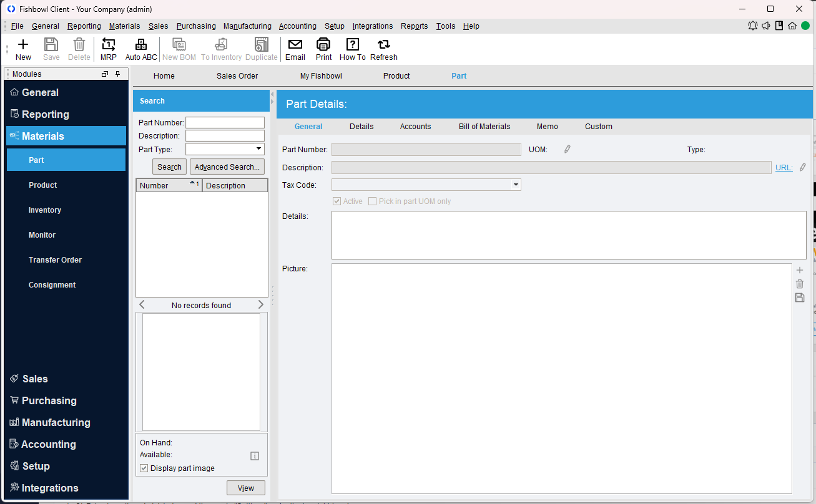
Task: Toggle the Active checkbox
Action: 337,201
